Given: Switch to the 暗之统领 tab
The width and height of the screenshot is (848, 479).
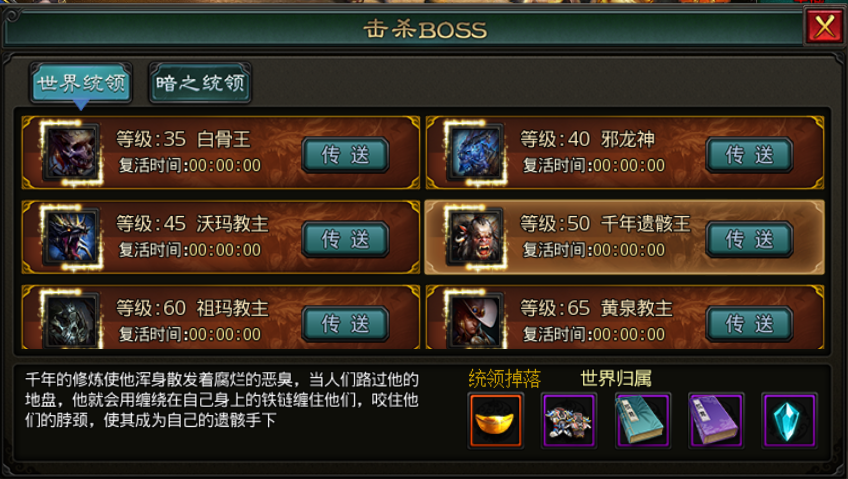Looking at the screenshot, I should click(200, 83).
